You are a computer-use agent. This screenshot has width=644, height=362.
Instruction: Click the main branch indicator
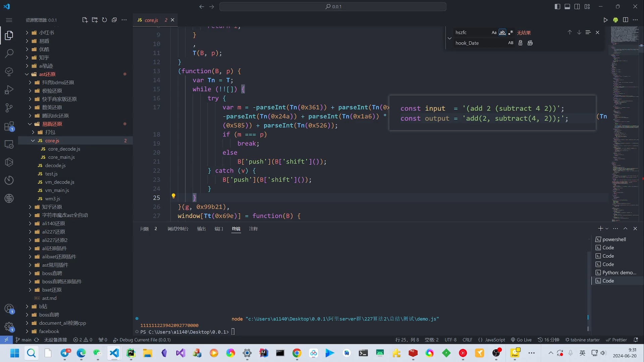[23, 340]
